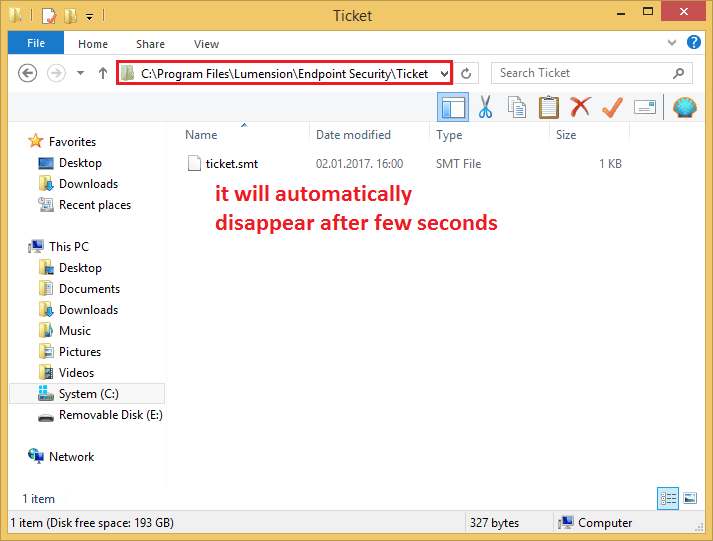Click the Classic Shell settings icon
This screenshot has height=541, width=713.
[x=684, y=107]
